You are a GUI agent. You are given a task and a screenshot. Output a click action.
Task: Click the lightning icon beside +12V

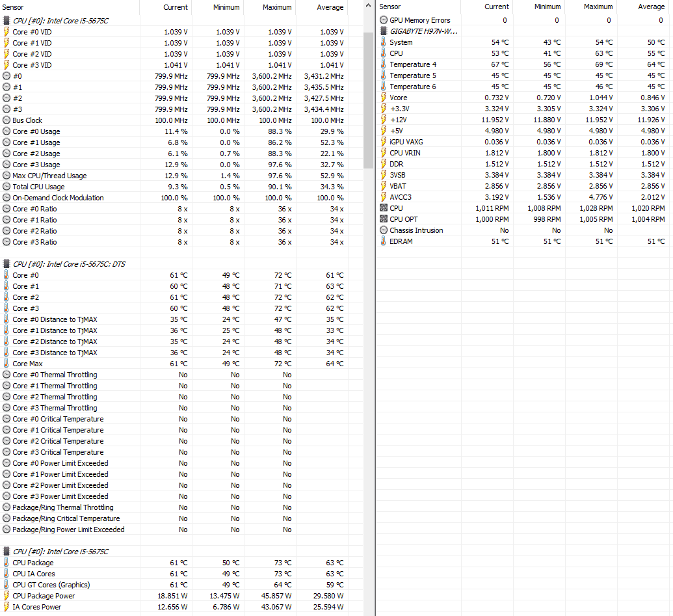(384, 120)
